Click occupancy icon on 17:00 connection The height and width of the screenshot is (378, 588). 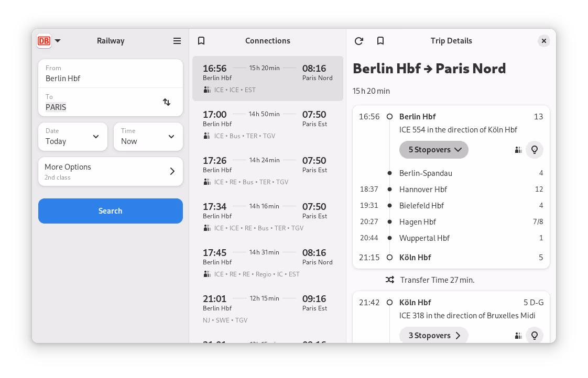(x=207, y=136)
